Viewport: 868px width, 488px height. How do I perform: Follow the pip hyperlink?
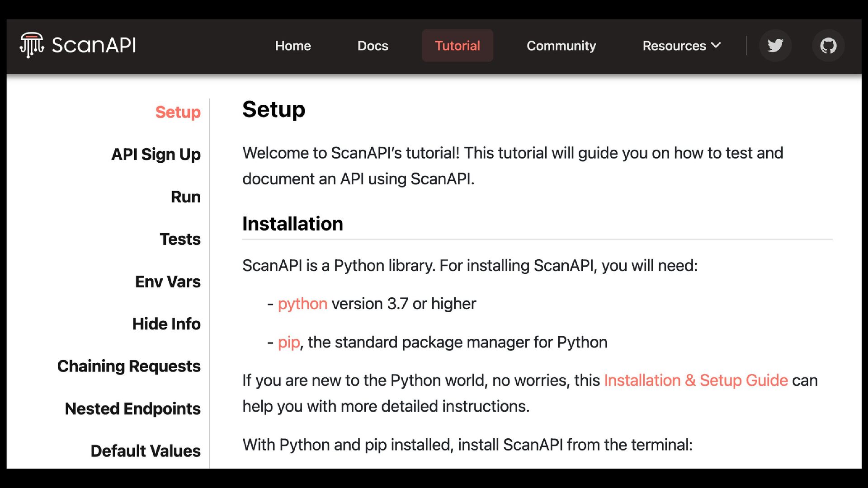pyautogui.click(x=289, y=342)
